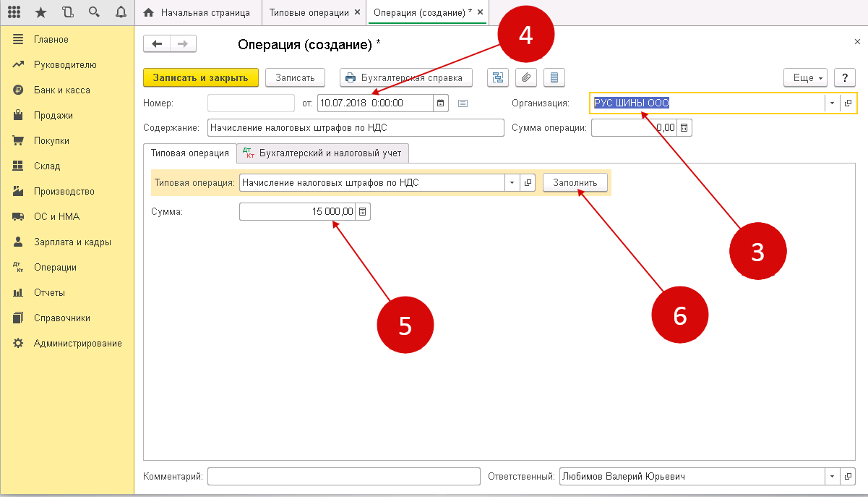Click the Сумма field with 15 000,00
Viewport: 868px width, 497px height.
(297, 211)
